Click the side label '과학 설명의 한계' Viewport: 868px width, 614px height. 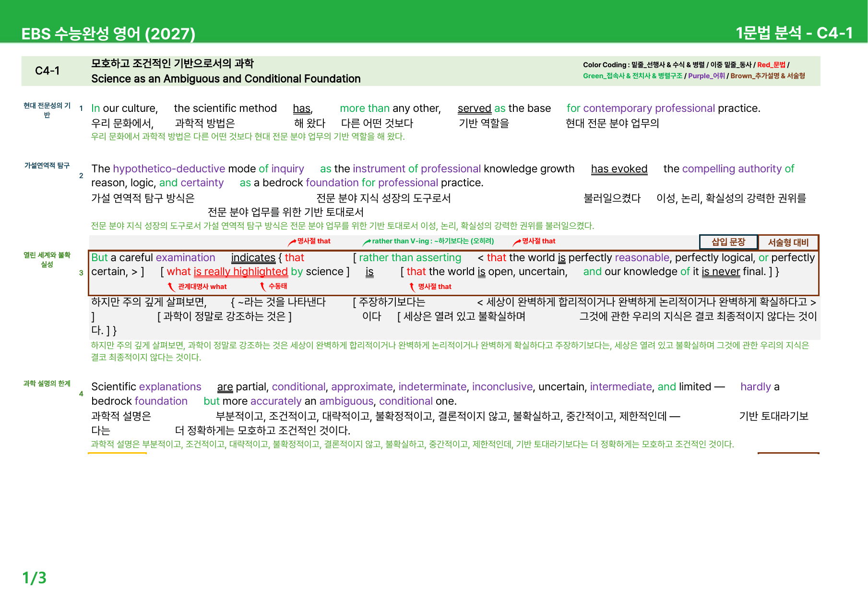click(x=47, y=384)
